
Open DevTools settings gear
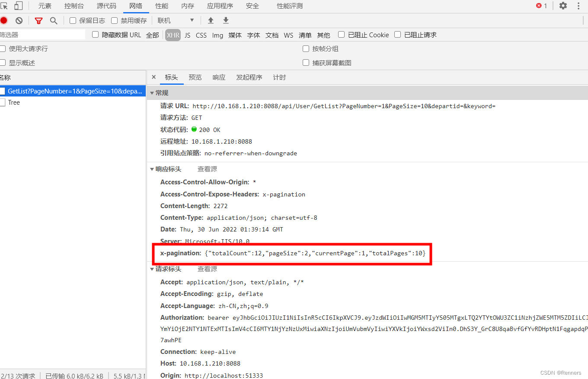(x=563, y=6)
